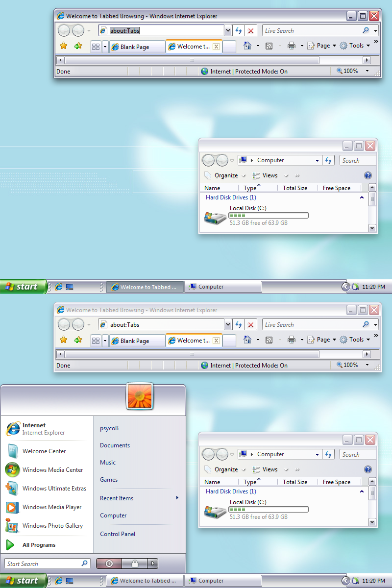Click IE quick launch icon in lower taskbar
Screen dimensions: 392x588
pyautogui.click(x=59, y=581)
